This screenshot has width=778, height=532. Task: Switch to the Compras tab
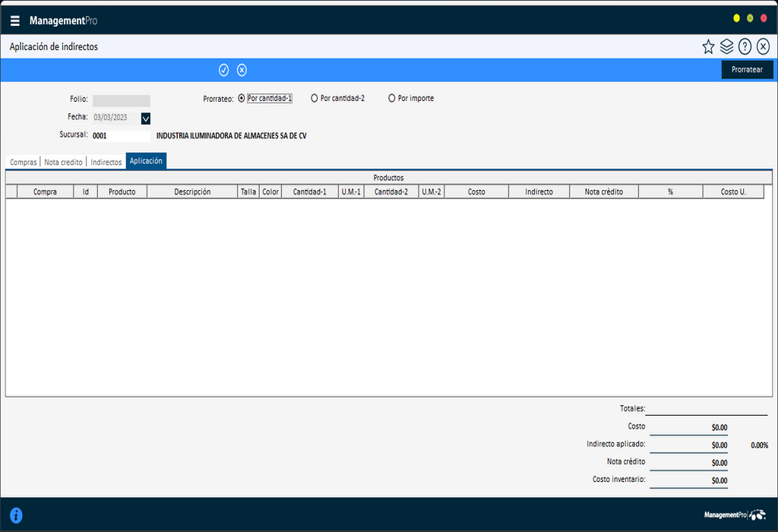click(x=23, y=161)
